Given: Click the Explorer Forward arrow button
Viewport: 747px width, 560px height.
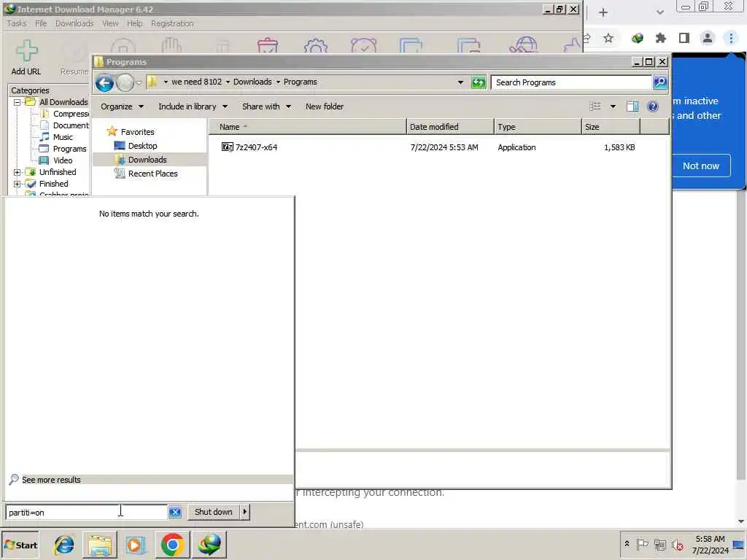Looking at the screenshot, I should pyautogui.click(x=125, y=83).
